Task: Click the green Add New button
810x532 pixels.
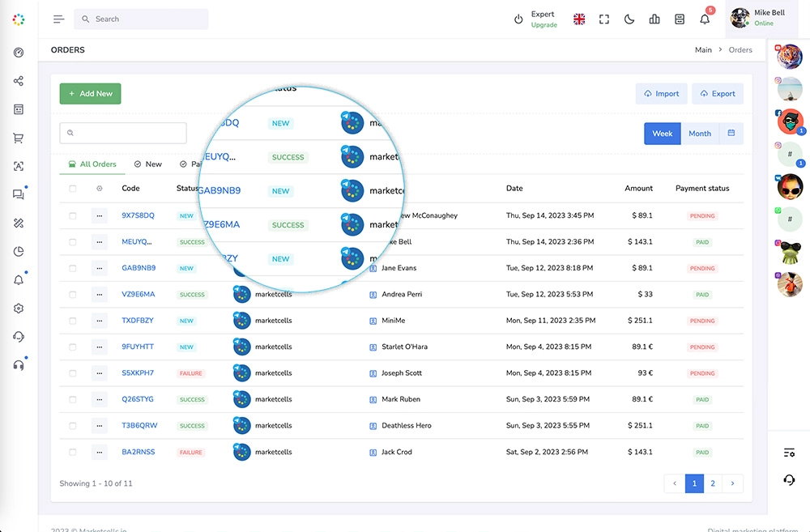Action: (x=90, y=94)
